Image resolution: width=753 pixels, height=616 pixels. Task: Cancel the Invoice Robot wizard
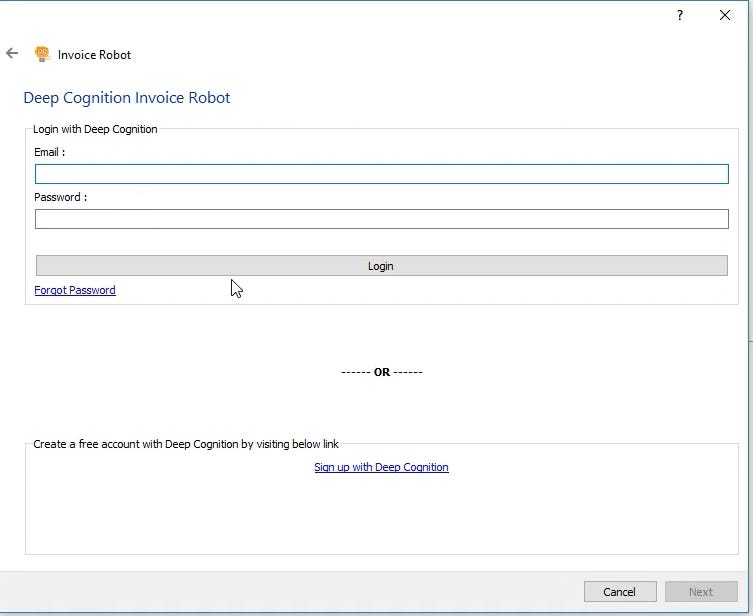point(620,592)
